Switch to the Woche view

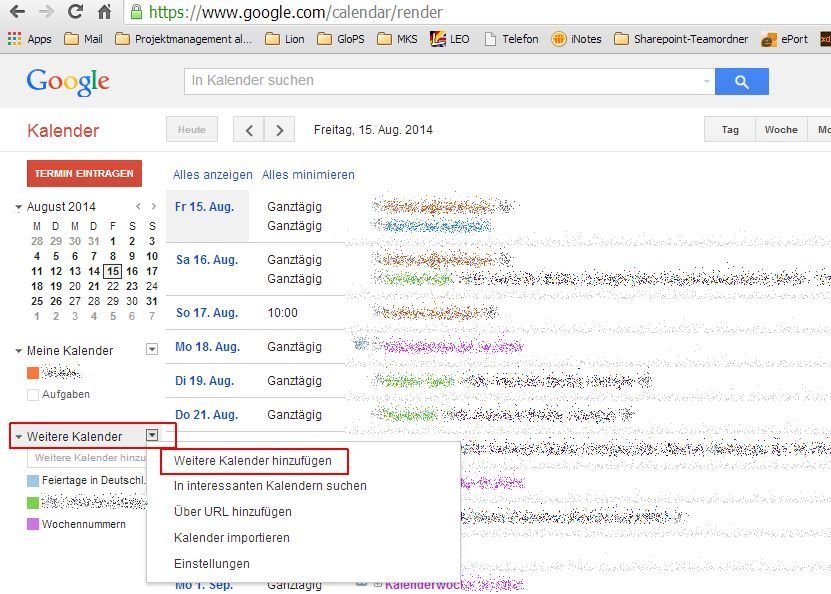click(781, 130)
